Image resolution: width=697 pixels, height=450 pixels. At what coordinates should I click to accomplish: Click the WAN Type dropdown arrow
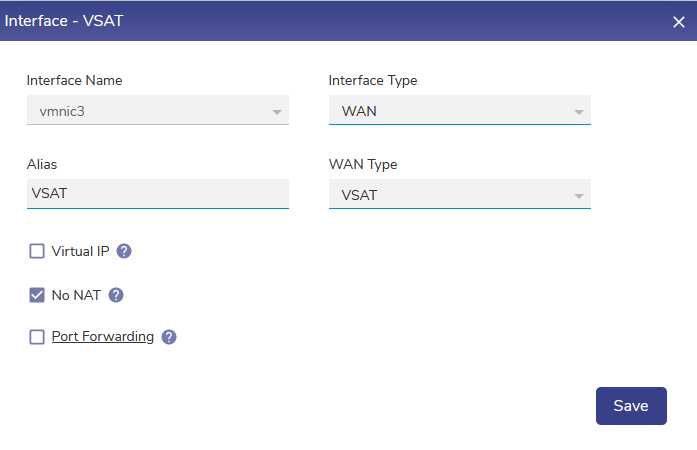[x=579, y=195]
